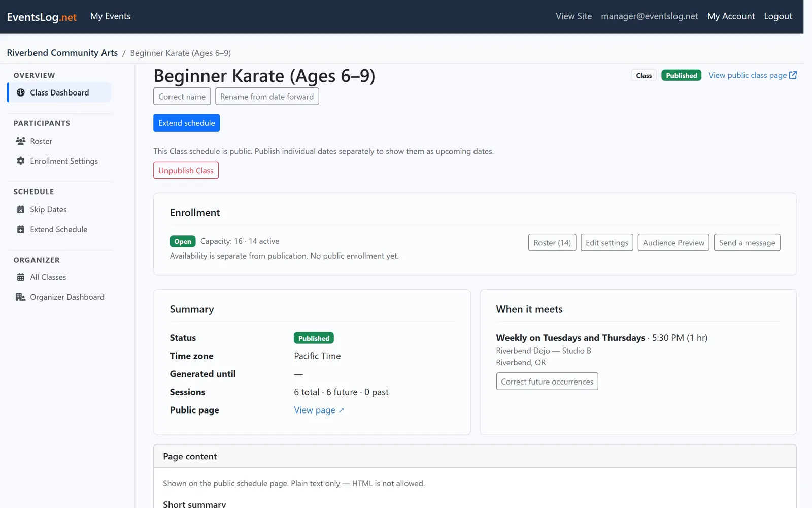Click 'Weekly on Tuesdays and Thursdays' text
Viewport: 812px width, 508px height.
pyautogui.click(x=570, y=338)
